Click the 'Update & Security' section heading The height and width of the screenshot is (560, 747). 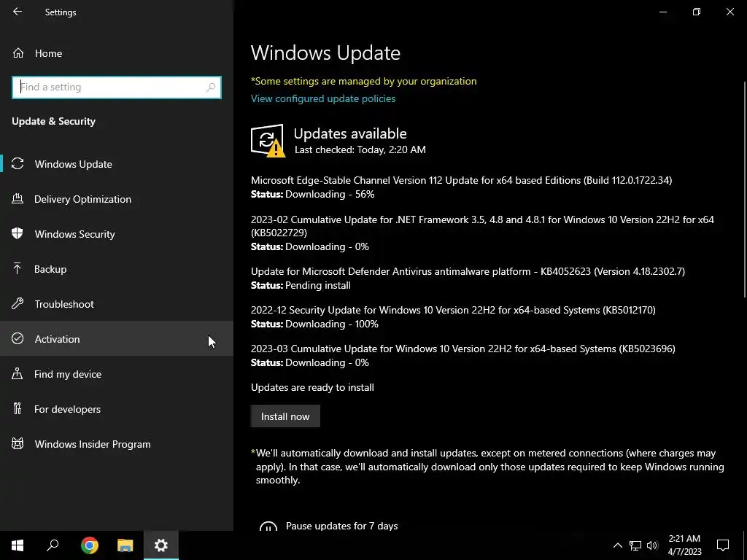[54, 121]
